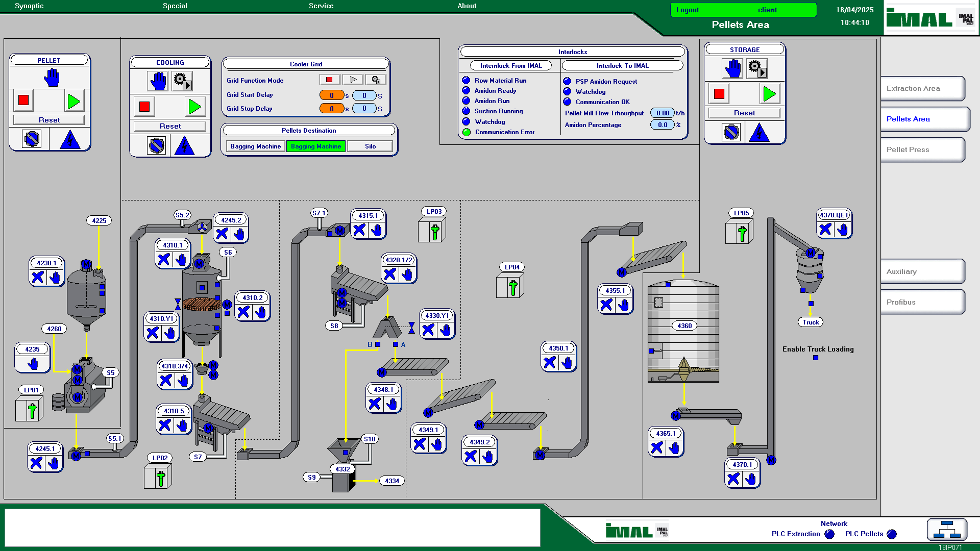Select automatic gear mode in COOLING panel
This screenshot has width=980, height=551.
(182, 81)
